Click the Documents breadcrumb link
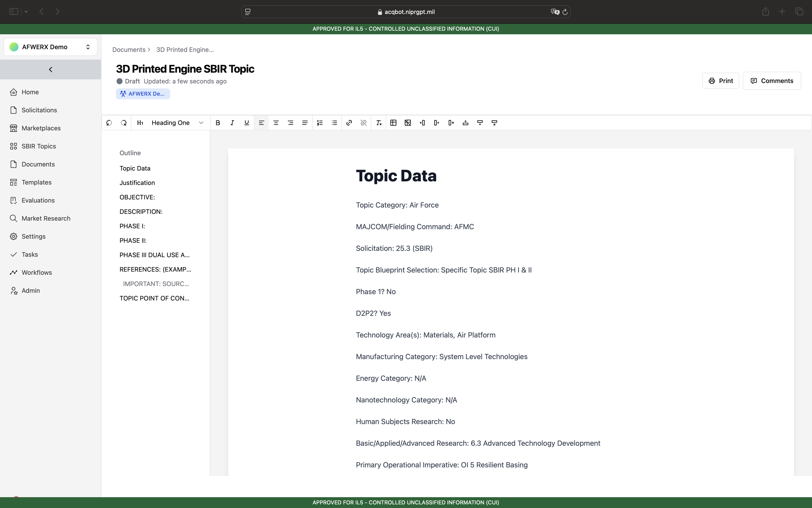The image size is (812, 508). 129,50
